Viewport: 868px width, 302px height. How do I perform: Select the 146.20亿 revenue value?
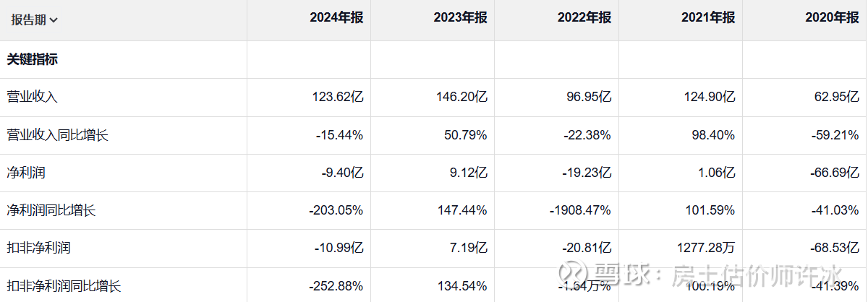tap(460, 97)
